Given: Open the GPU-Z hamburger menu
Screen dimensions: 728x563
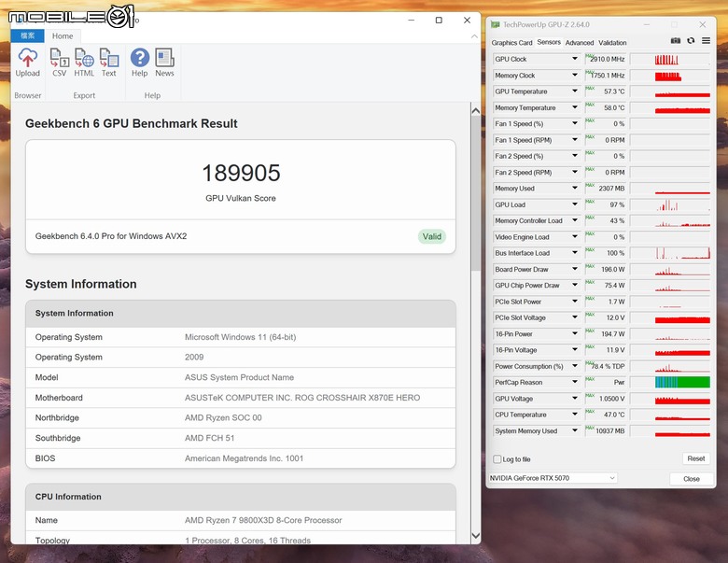Looking at the screenshot, I should (706, 41).
